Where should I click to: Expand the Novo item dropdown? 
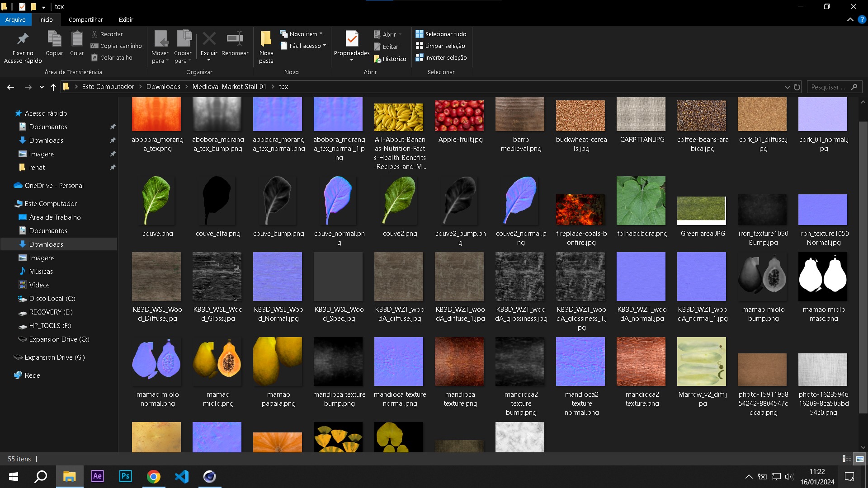302,34
